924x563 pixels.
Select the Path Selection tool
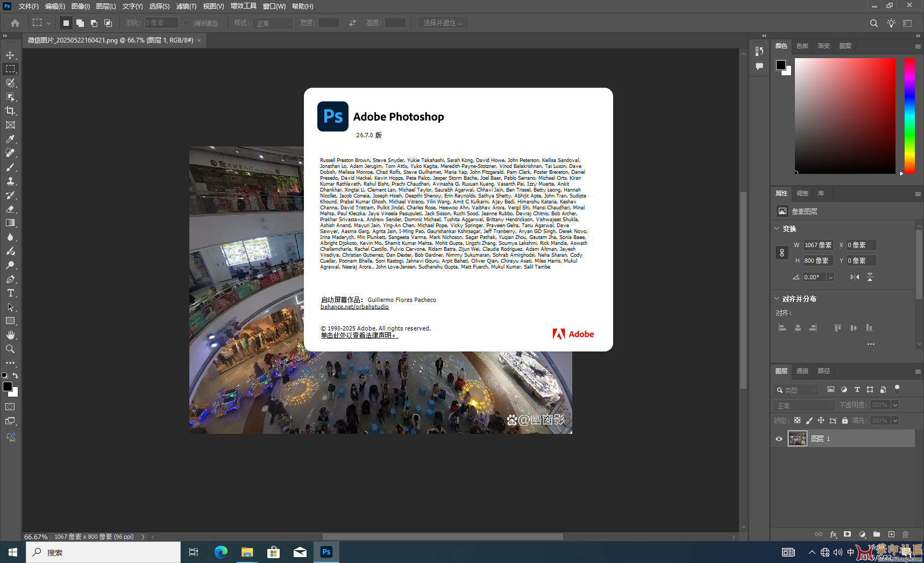pos(10,307)
